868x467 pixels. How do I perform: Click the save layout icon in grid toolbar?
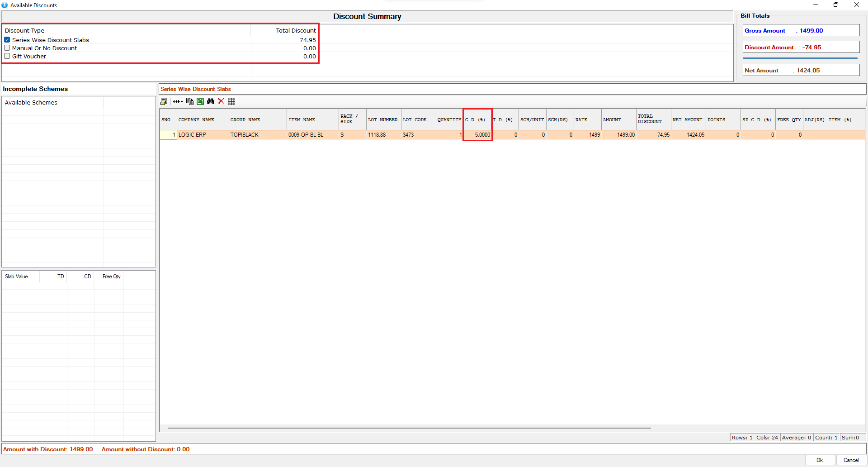[x=164, y=101]
